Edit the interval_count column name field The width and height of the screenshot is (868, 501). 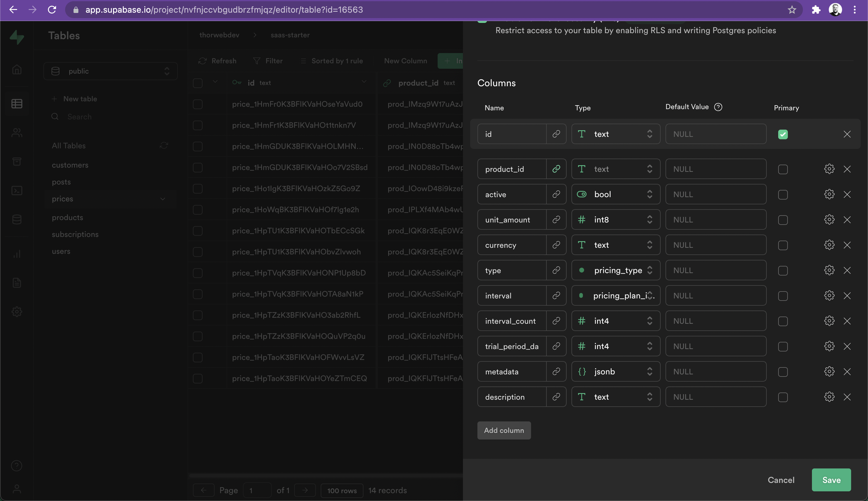(511, 321)
